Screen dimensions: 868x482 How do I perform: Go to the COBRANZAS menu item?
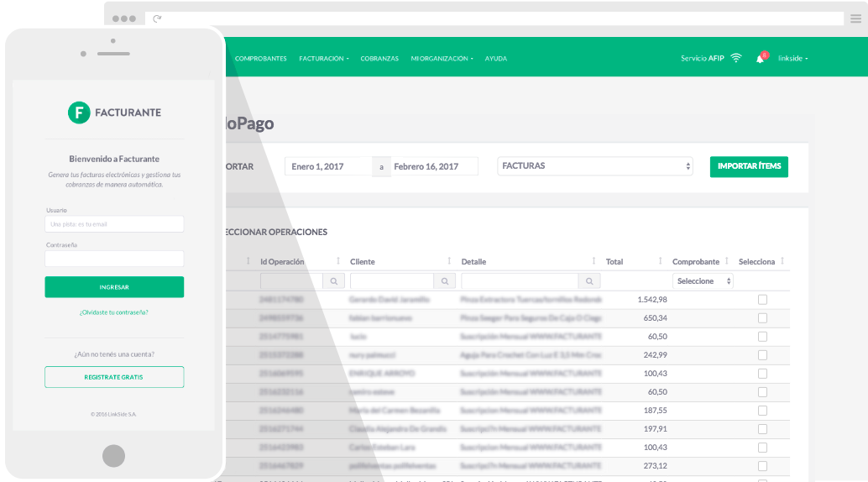[x=379, y=59]
